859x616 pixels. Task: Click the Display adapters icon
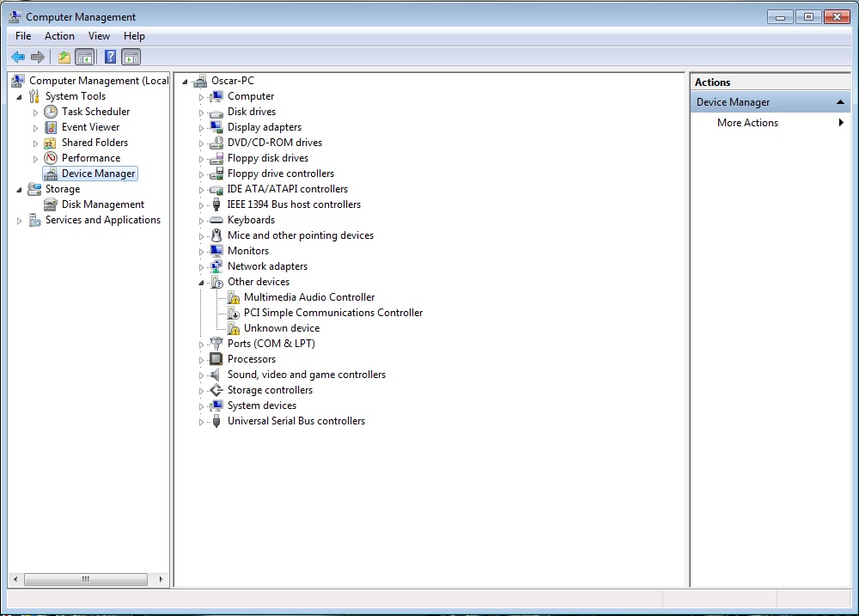point(216,127)
